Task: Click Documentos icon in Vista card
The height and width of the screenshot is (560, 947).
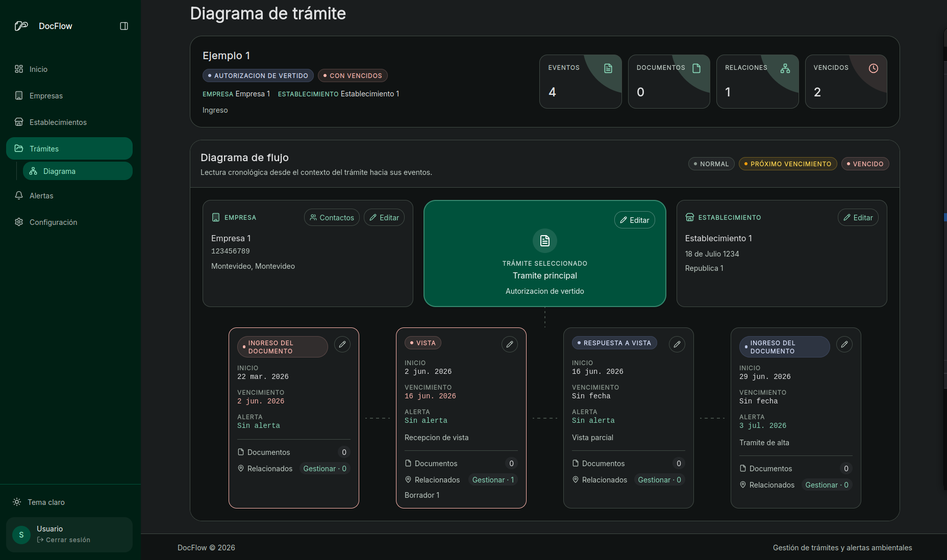Action: (408, 463)
